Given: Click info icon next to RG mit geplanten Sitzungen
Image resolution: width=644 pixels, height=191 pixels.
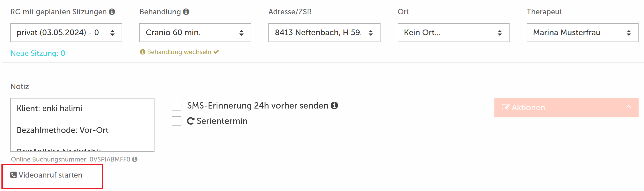Looking at the screenshot, I should coord(112,12).
